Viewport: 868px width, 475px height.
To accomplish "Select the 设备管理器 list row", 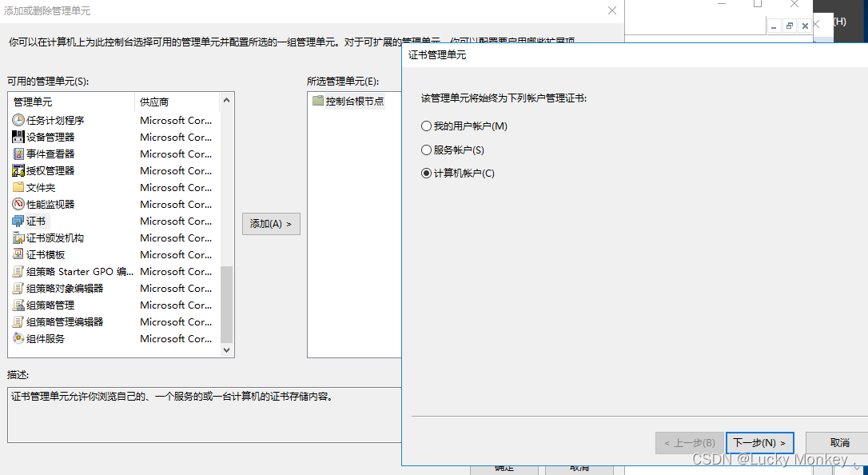I will tap(114, 137).
